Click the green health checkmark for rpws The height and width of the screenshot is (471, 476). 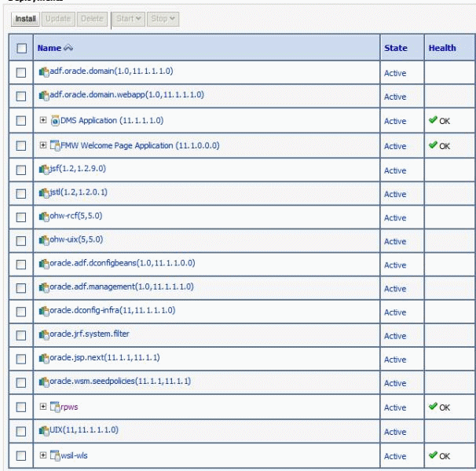pos(433,407)
